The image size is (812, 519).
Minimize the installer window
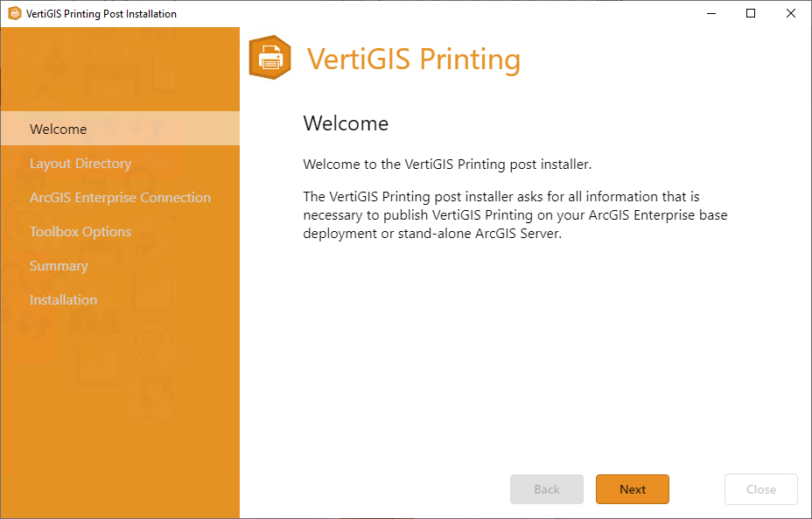710,13
